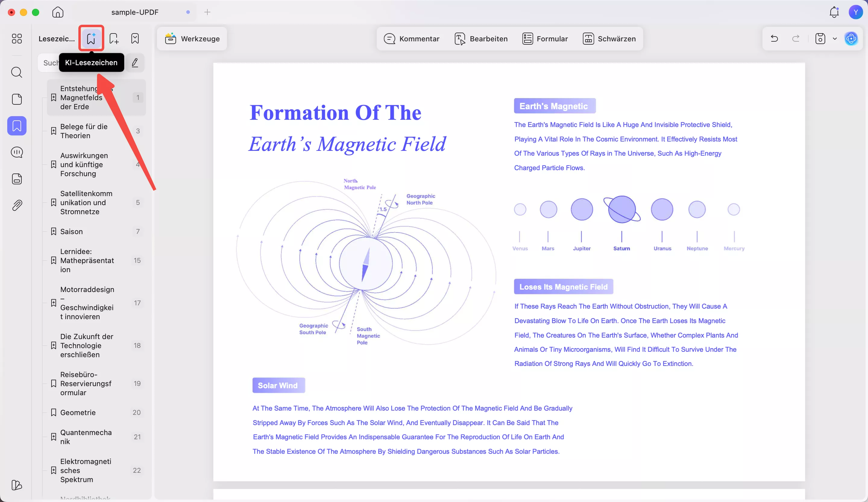Toggle the bookmarks panel in sidebar
Screen dimensions: 868x502
click(17, 126)
